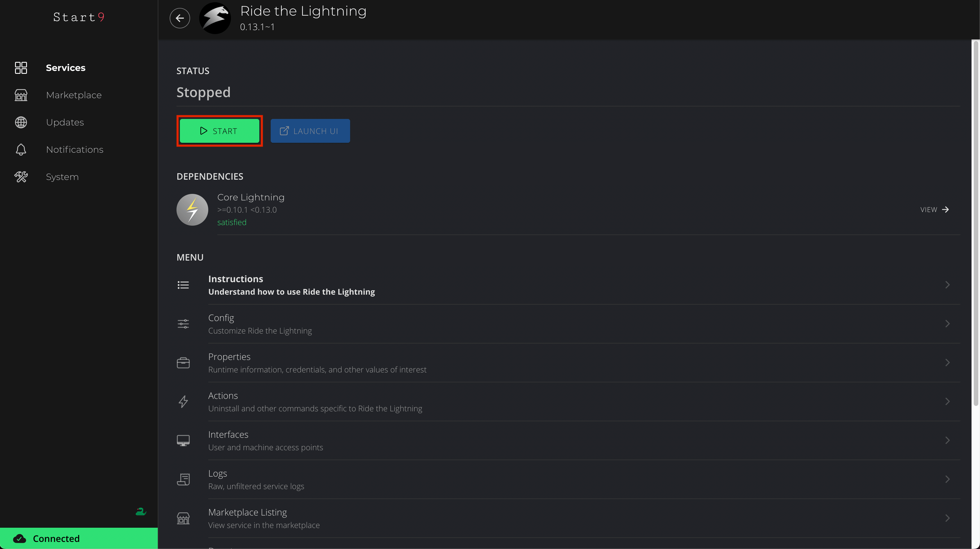The width and height of the screenshot is (980, 549).
Task: Click the Updates globe icon
Action: tap(21, 122)
